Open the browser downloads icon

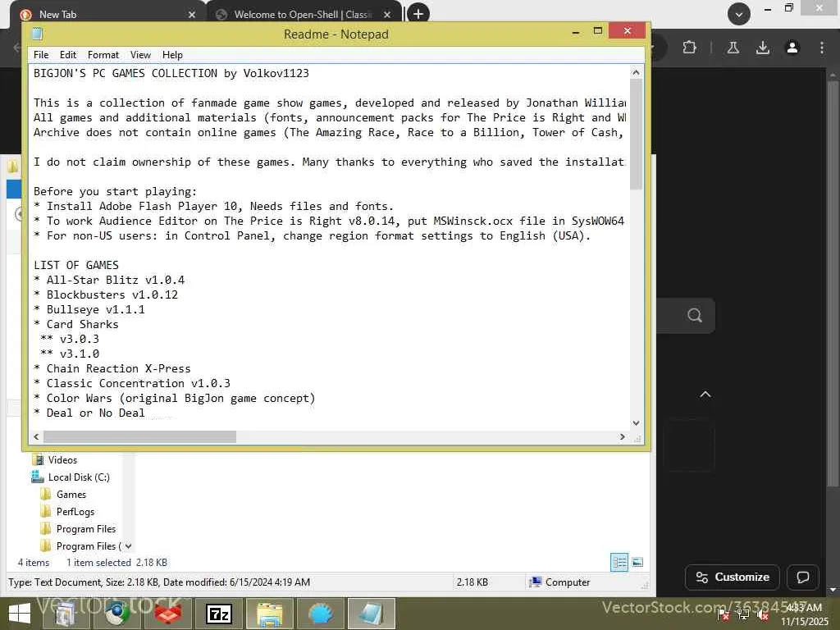(763, 48)
